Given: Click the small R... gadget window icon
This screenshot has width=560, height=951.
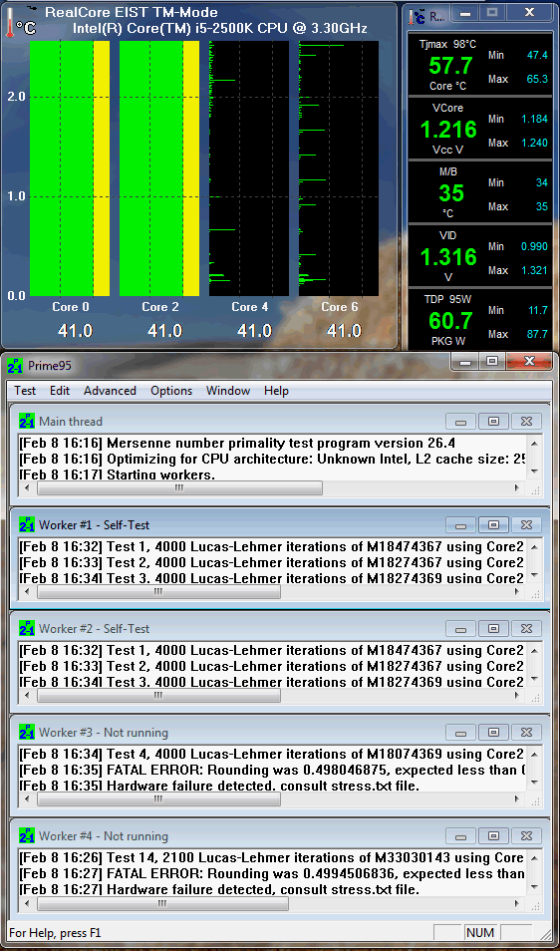Looking at the screenshot, I should point(419,15).
